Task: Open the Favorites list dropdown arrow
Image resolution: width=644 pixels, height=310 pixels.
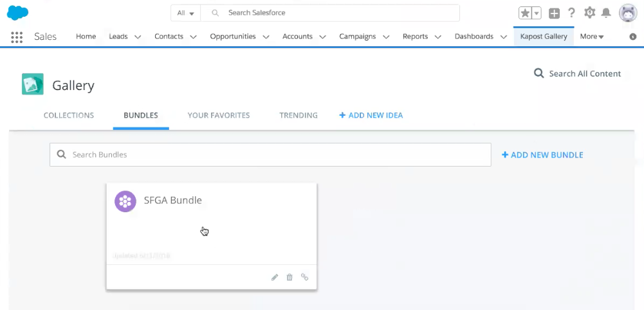Action: tap(536, 13)
